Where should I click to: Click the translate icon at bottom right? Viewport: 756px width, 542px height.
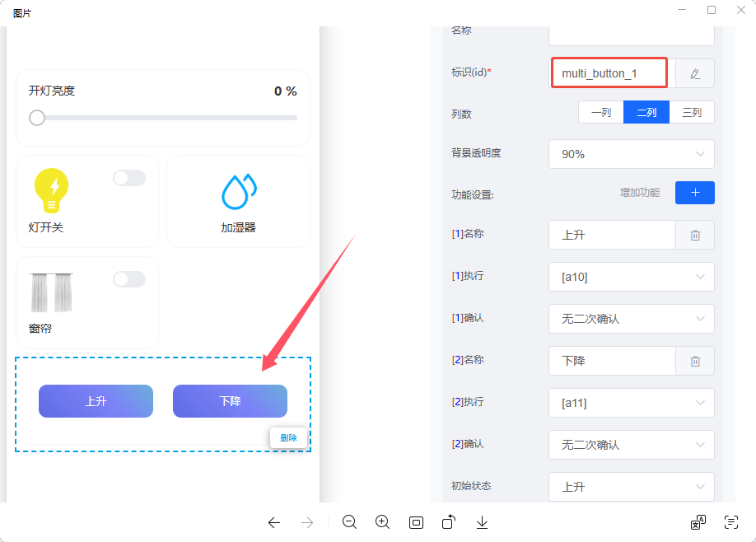tap(698, 522)
